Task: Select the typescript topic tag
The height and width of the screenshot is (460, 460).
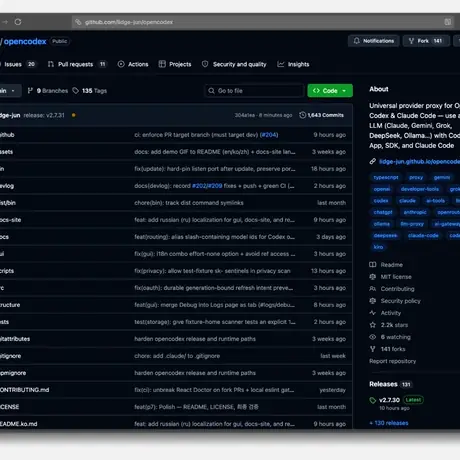Action: coord(386,178)
